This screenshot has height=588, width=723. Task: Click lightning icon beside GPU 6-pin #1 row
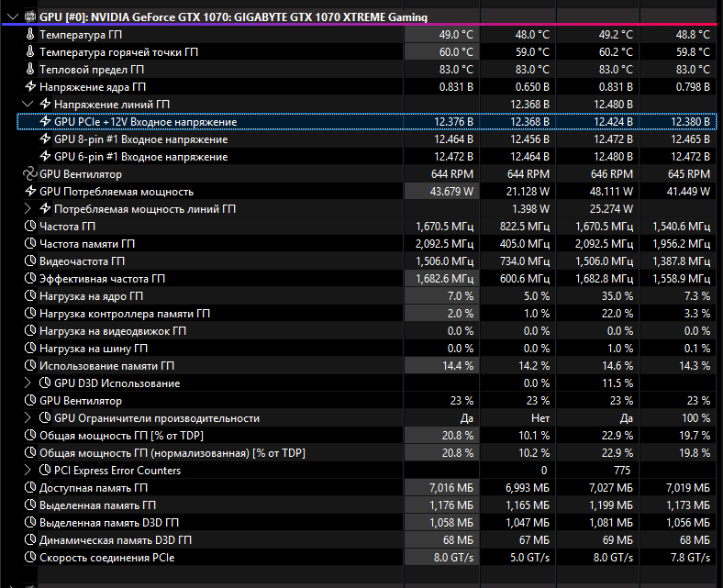coord(45,156)
